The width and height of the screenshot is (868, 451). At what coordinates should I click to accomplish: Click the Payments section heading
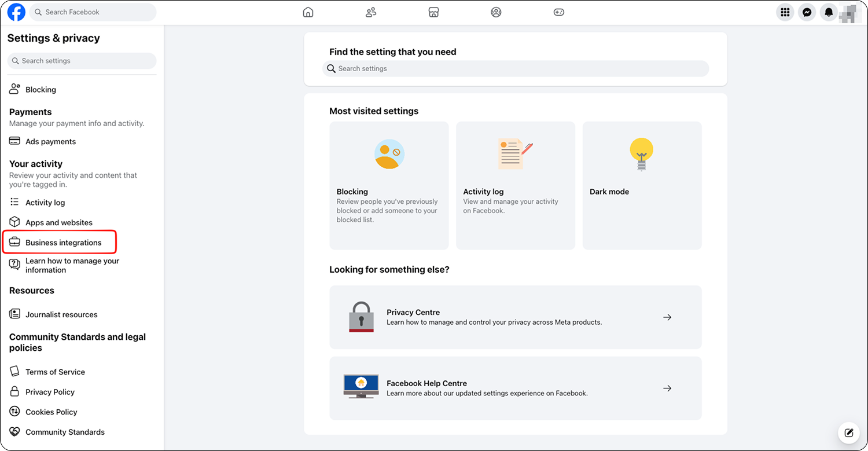click(30, 112)
